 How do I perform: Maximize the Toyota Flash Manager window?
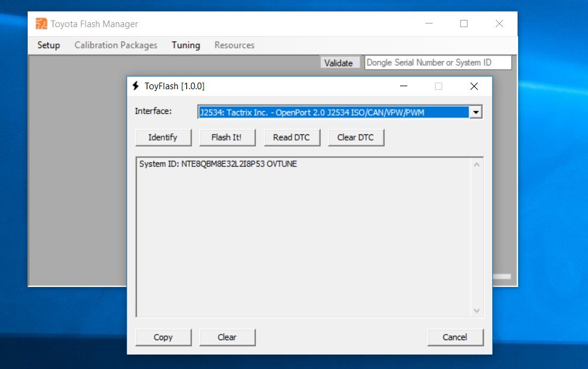pyautogui.click(x=464, y=24)
